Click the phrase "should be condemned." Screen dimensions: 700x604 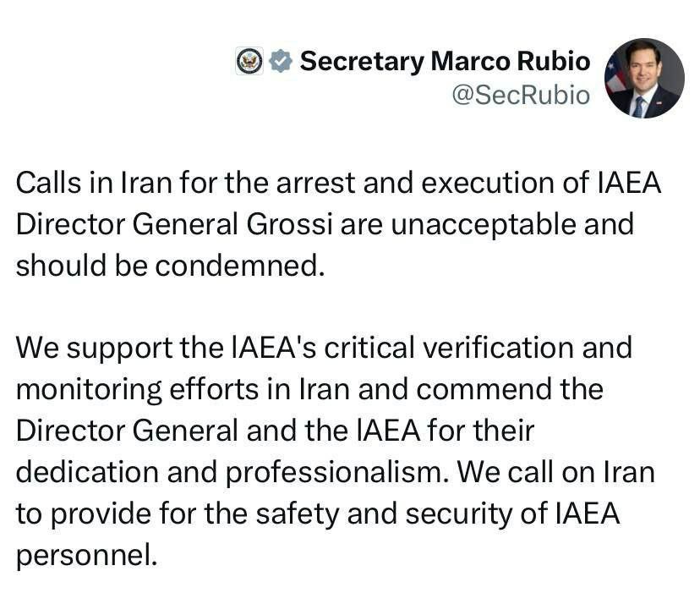(x=170, y=265)
